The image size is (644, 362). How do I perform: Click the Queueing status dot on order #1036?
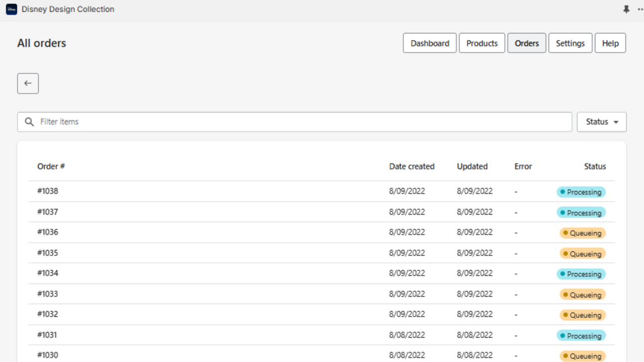(x=565, y=232)
